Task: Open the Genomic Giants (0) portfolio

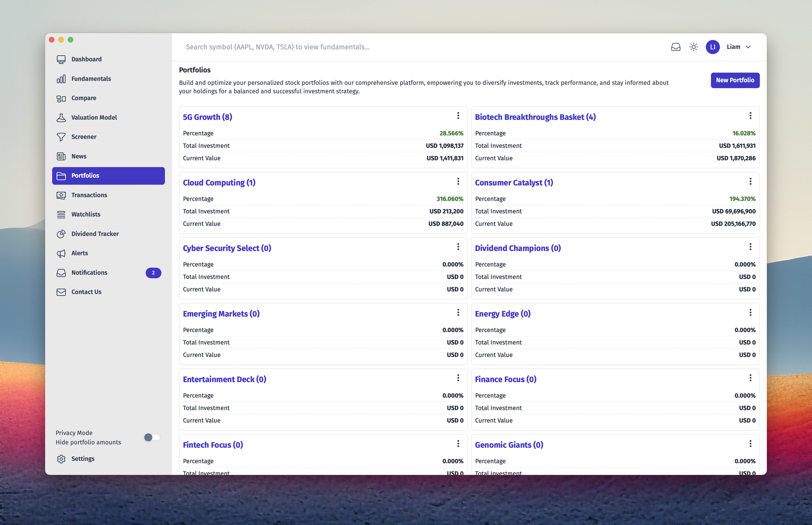Action: click(509, 445)
